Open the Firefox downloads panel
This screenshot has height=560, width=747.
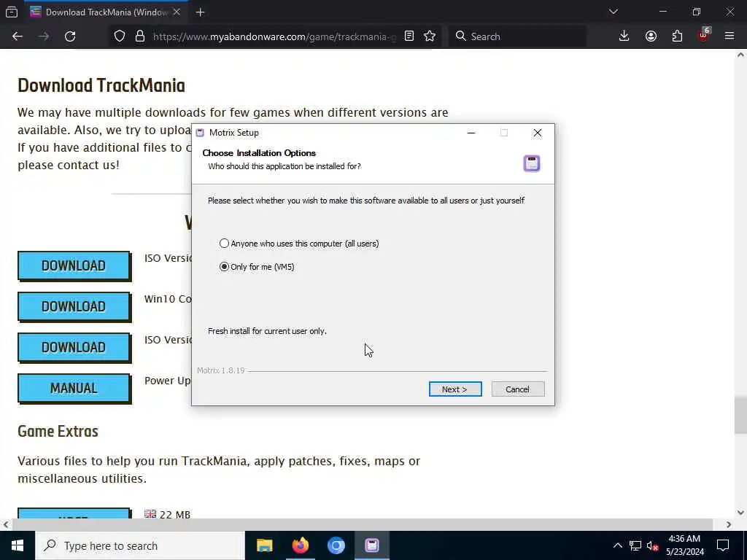pyautogui.click(x=624, y=36)
